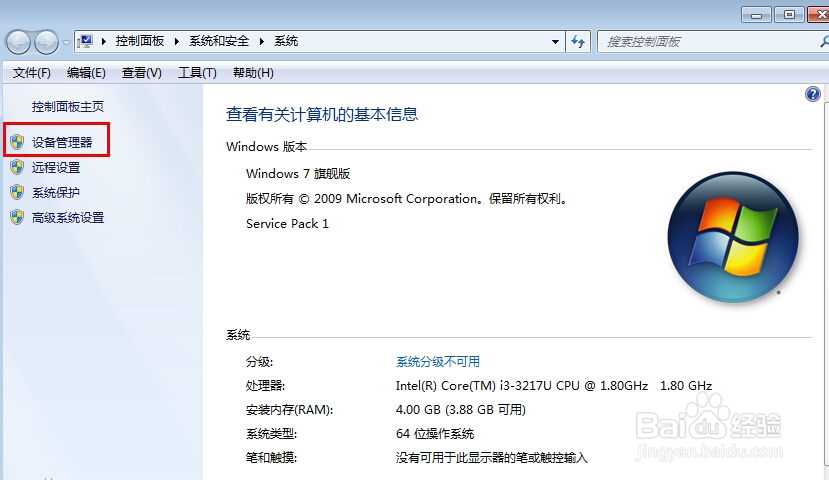Maximize the window

tap(789, 15)
